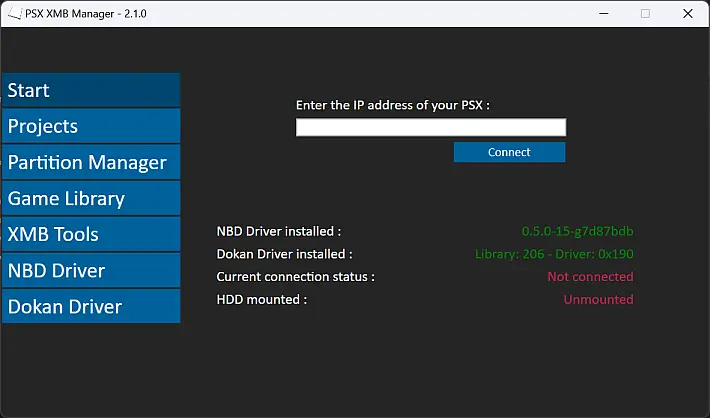Image resolution: width=710 pixels, height=418 pixels.
Task: Open Dokan Driver page
Action: 91,307
